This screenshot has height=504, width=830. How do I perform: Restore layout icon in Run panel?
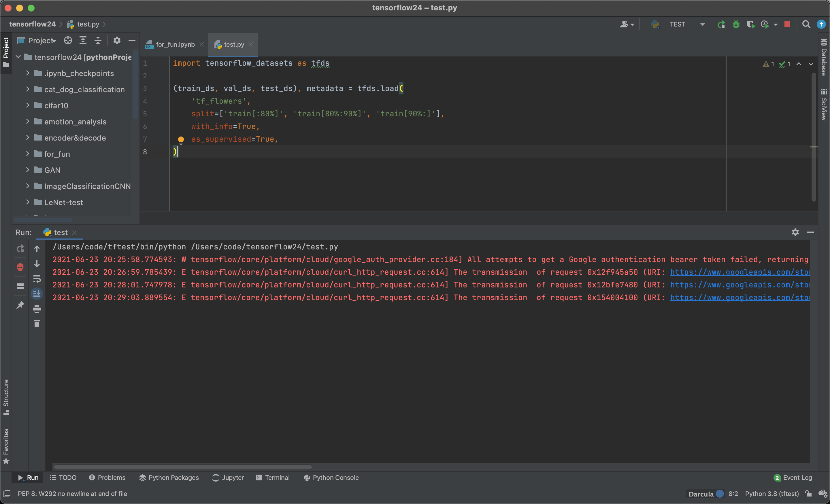20,286
